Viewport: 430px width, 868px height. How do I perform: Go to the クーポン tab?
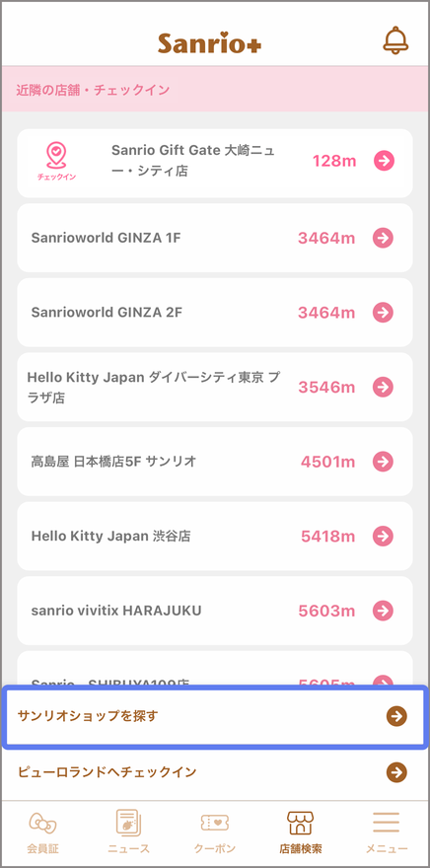(215, 832)
